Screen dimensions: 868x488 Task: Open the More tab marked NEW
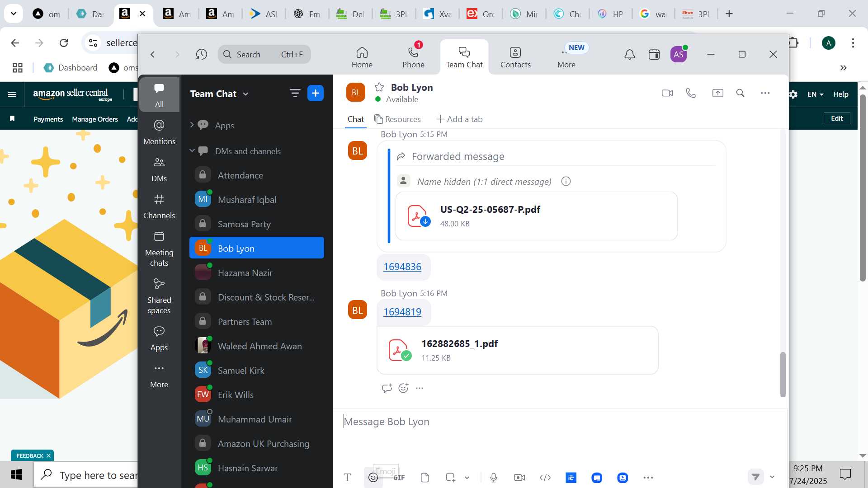point(566,57)
